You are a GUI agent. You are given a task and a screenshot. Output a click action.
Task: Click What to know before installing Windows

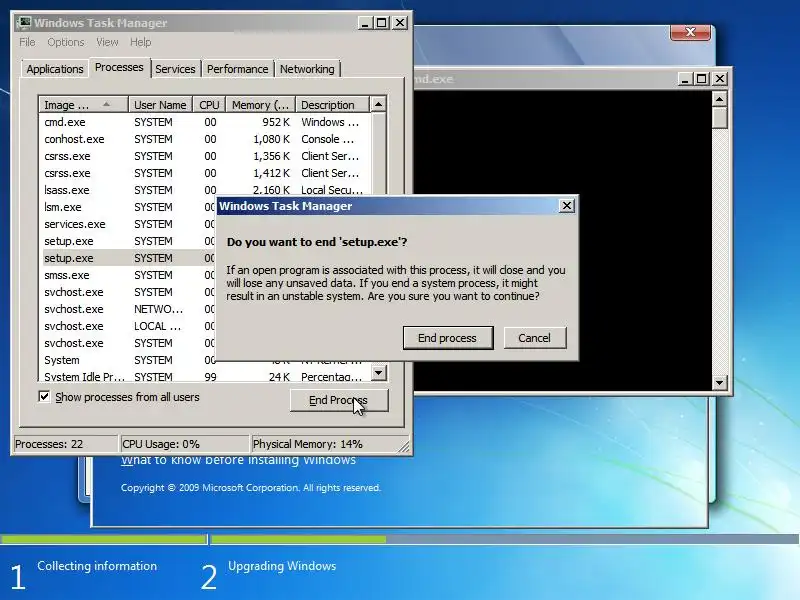click(238, 460)
